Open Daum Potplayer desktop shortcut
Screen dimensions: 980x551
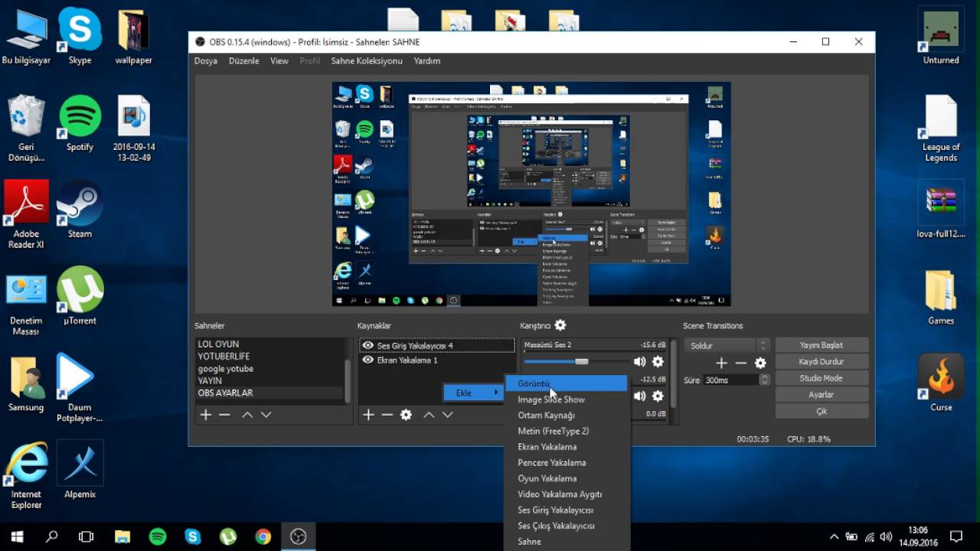click(80, 388)
